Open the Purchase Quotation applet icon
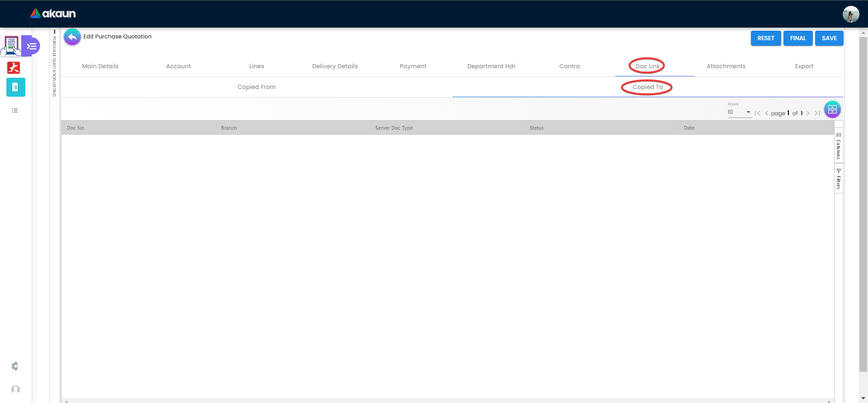 point(11,46)
